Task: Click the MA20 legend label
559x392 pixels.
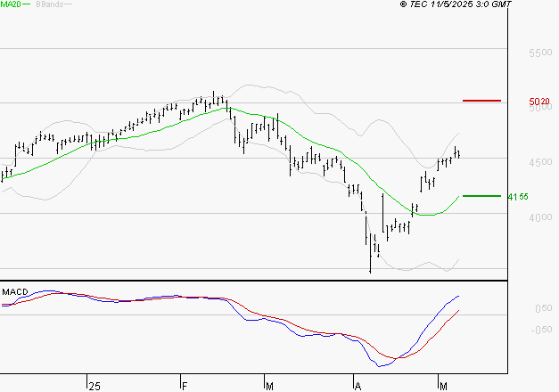Action: pos(11,4)
